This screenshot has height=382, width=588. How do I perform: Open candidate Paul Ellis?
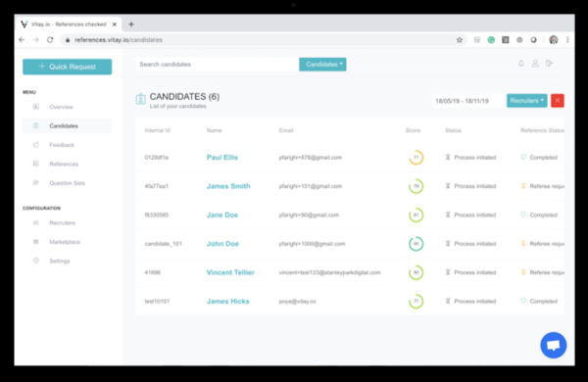(x=222, y=158)
